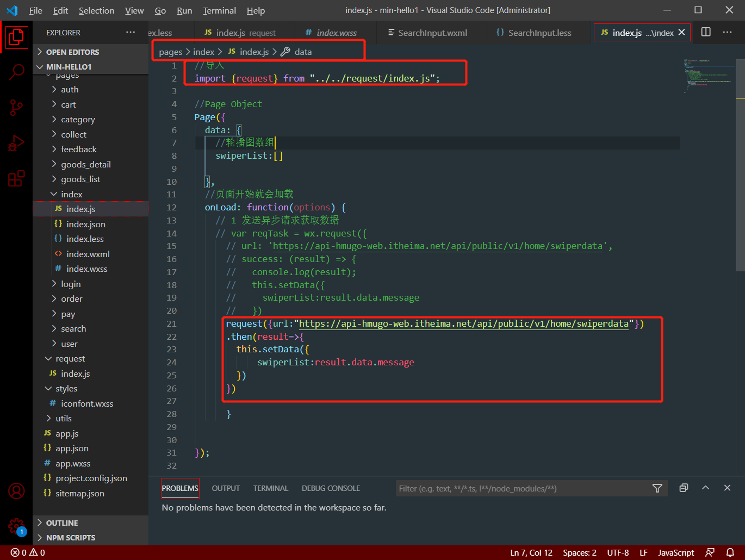This screenshot has width=745, height=560.
Task: Open the Run and Debug view
Action: [x=16, y=143]
